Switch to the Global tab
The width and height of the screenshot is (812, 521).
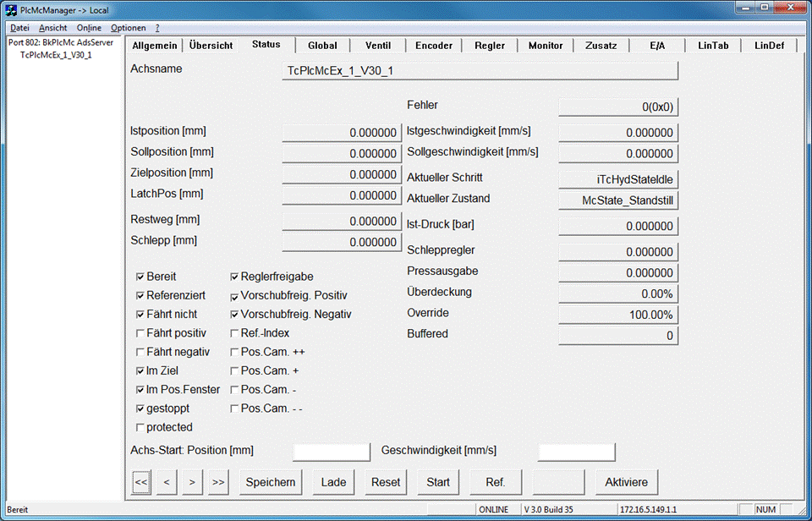click(x=322, y=46)
